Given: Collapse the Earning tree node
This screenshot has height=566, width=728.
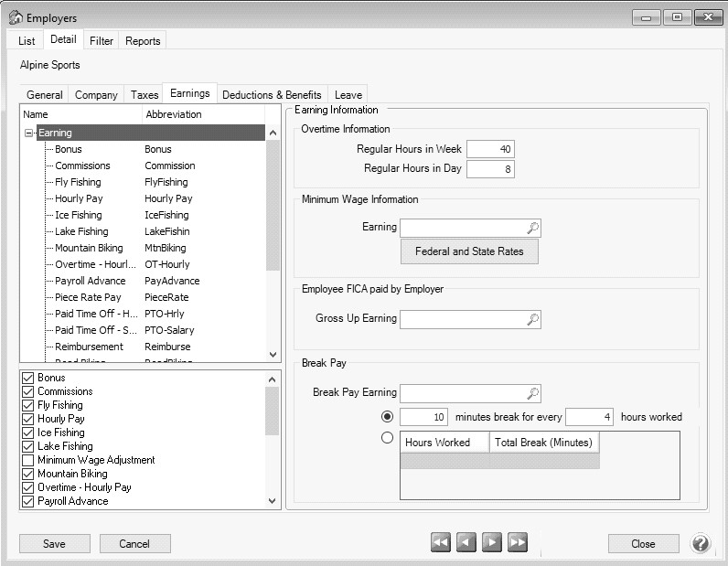Looking at the screenshot, I should tap(28, 133).
